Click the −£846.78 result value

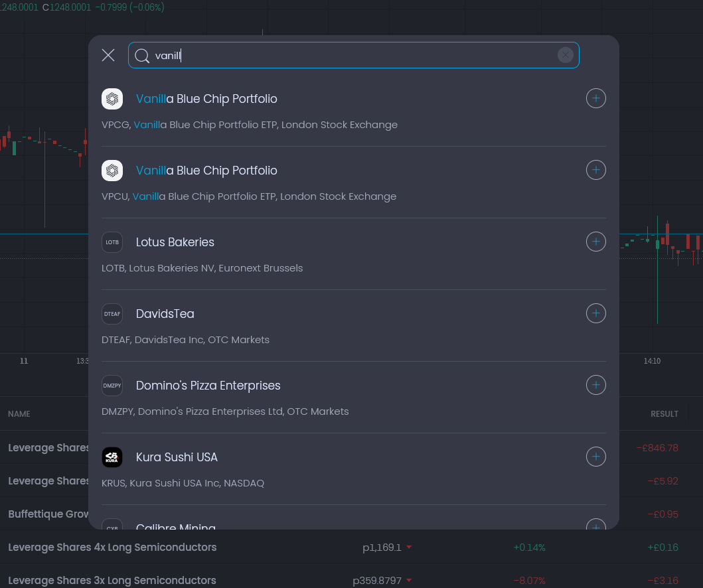pos(657,448)
